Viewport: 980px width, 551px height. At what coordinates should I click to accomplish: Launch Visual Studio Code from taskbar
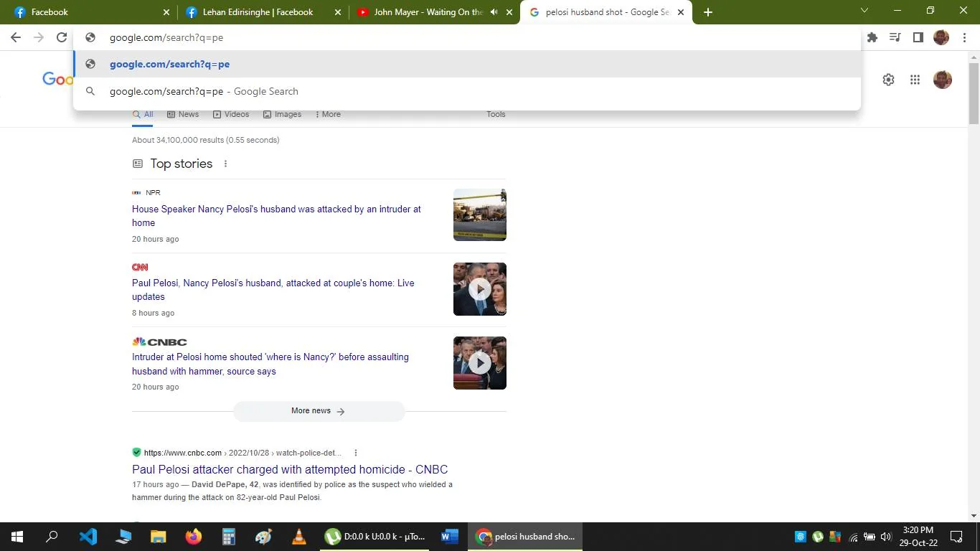click(88, 537)
